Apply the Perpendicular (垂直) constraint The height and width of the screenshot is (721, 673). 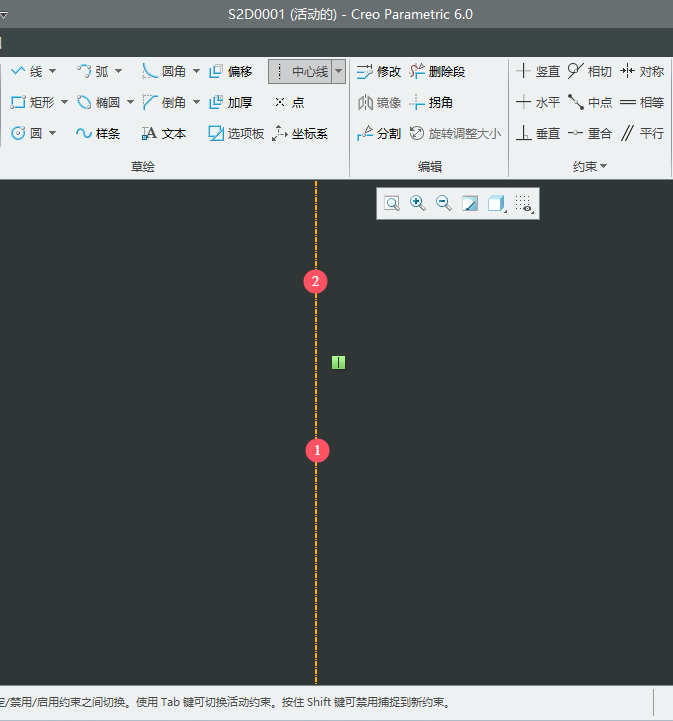(538, 133)
